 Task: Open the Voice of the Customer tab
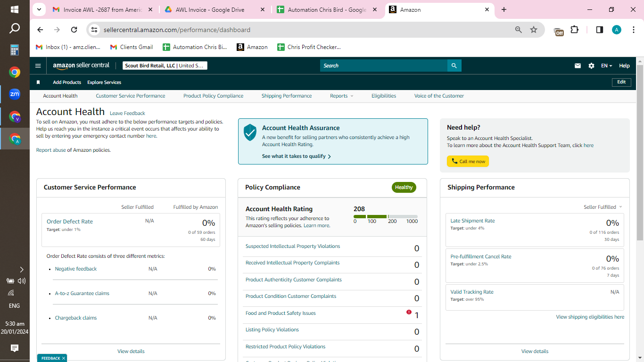[x=439, y=96]
